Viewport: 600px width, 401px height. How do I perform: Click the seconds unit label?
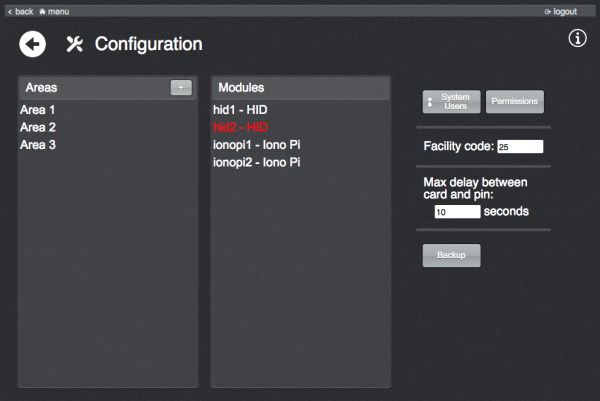point(506,211)
